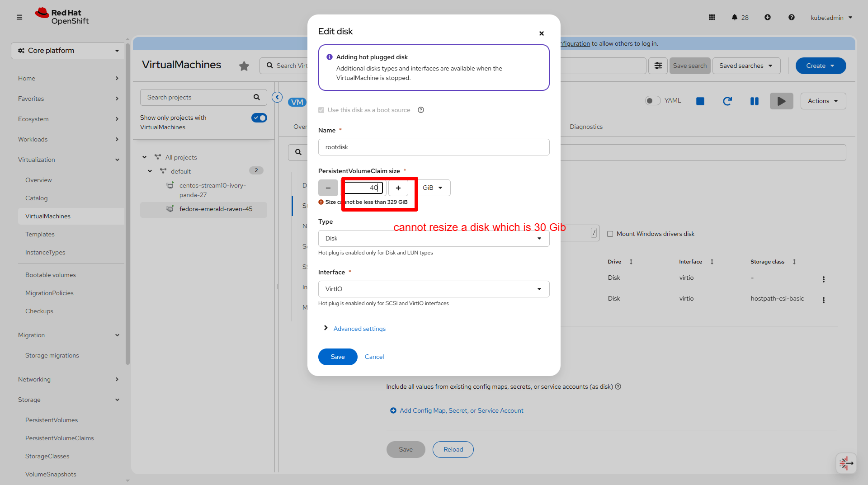This screenshot has width=868, height=485.
Task: Open the Actions dropdown
Action: click(823, 101)
